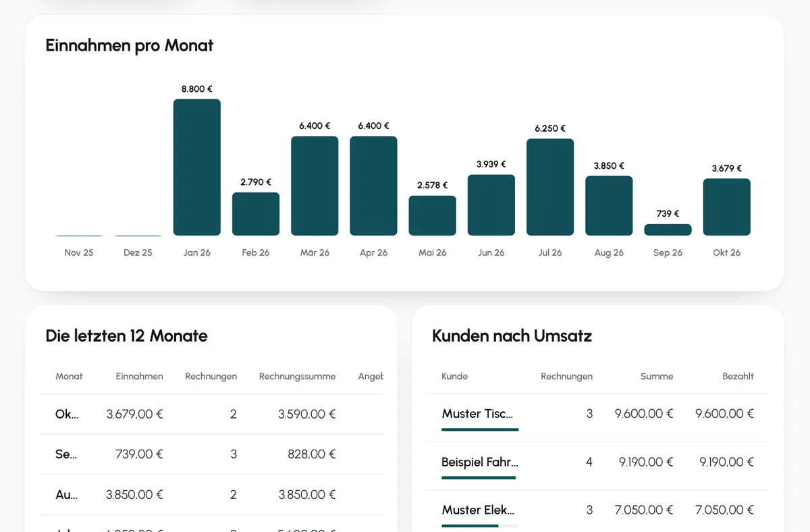Open the "Muster Tisc..." customer row
The height and width of the screenshot is (532, 810).
tap(597, 418)
